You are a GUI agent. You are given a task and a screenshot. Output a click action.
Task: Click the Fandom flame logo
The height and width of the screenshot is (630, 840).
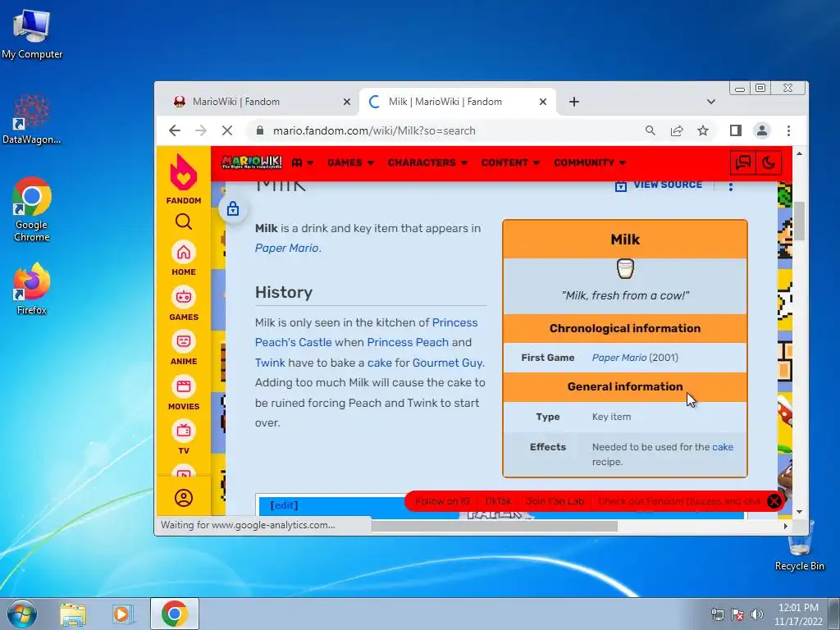[x=183, y=172]
